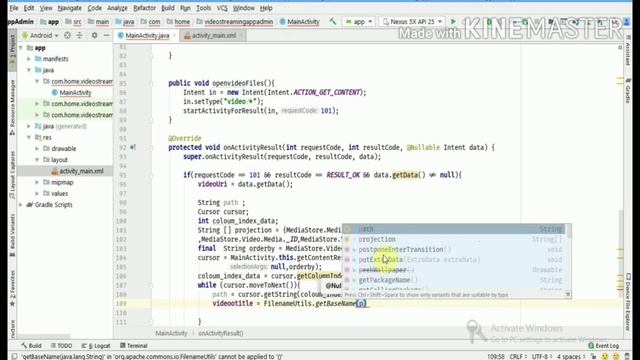
Task: Choose the postponeEnterTransition autocomplete suggestion
Action: [454, 249]
